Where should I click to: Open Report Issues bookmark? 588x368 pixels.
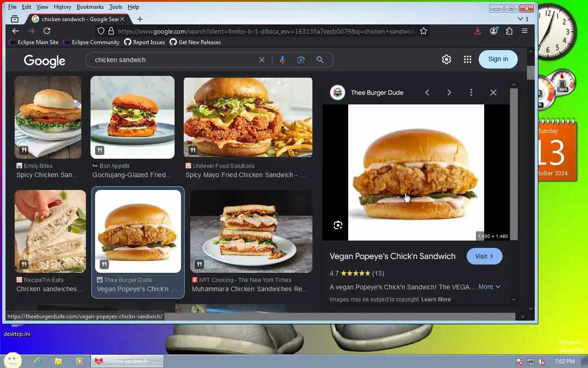pos(144,42)
